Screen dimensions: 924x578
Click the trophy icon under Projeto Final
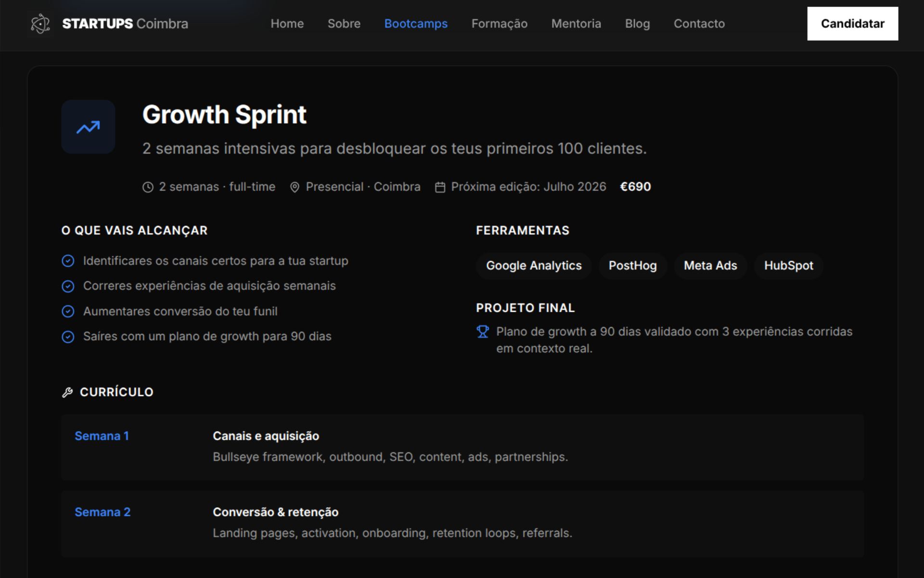tap(483, 331)
